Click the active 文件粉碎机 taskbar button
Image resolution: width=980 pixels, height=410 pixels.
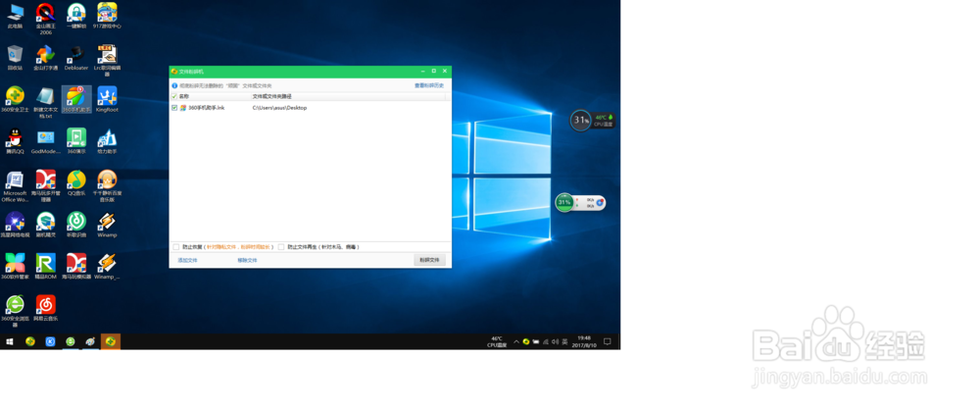coord(111,341)
